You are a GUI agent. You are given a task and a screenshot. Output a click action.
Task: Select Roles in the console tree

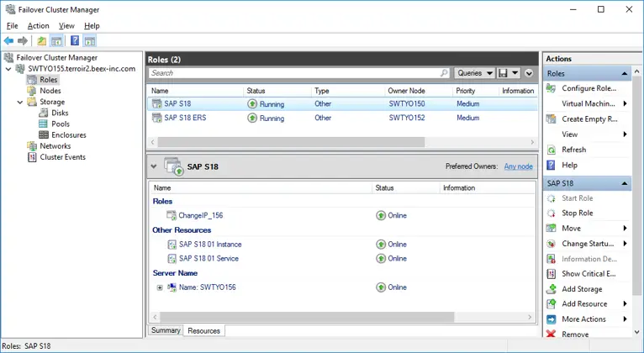[x=48, y=80]
